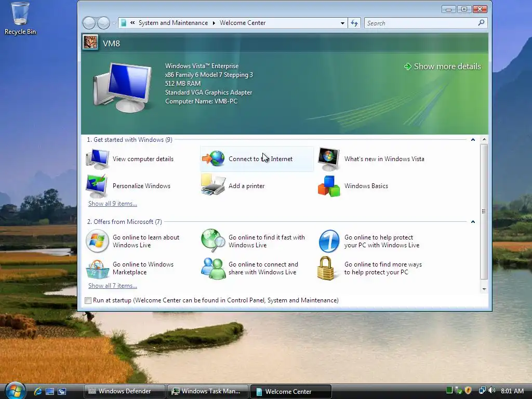
Task: Click Windows Vista Enterprise text
Action: coord(202,66)
